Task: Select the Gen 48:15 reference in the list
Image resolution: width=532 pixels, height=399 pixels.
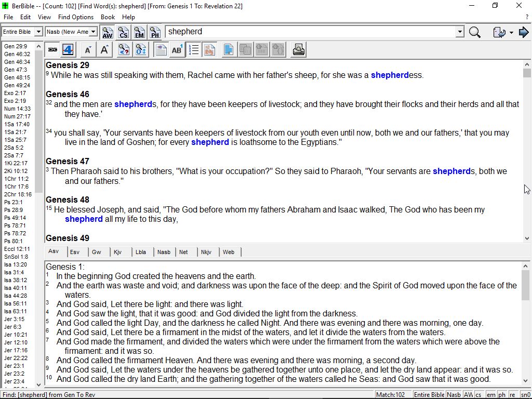Action: click(17, 77)
